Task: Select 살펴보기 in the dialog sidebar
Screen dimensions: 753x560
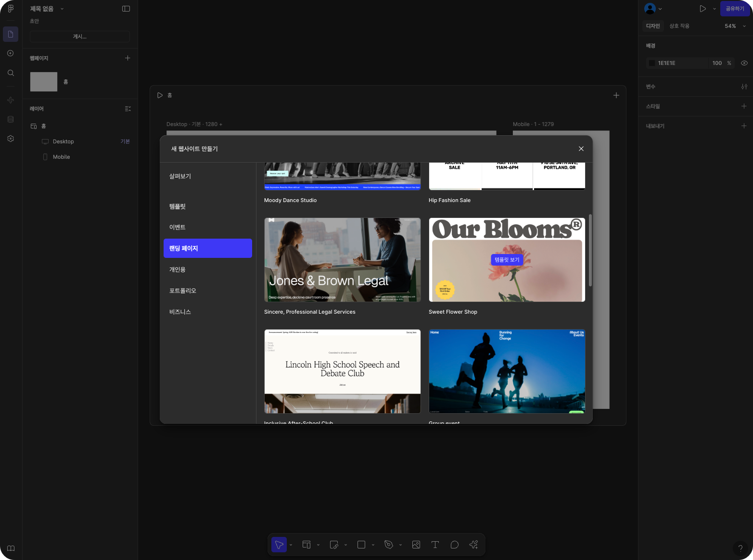Action: coord(208,176)
